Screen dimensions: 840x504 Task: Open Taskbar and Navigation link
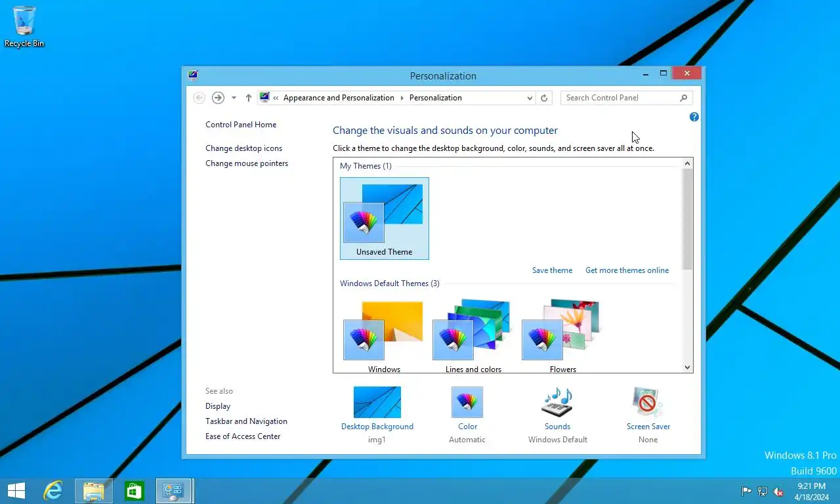246,421
